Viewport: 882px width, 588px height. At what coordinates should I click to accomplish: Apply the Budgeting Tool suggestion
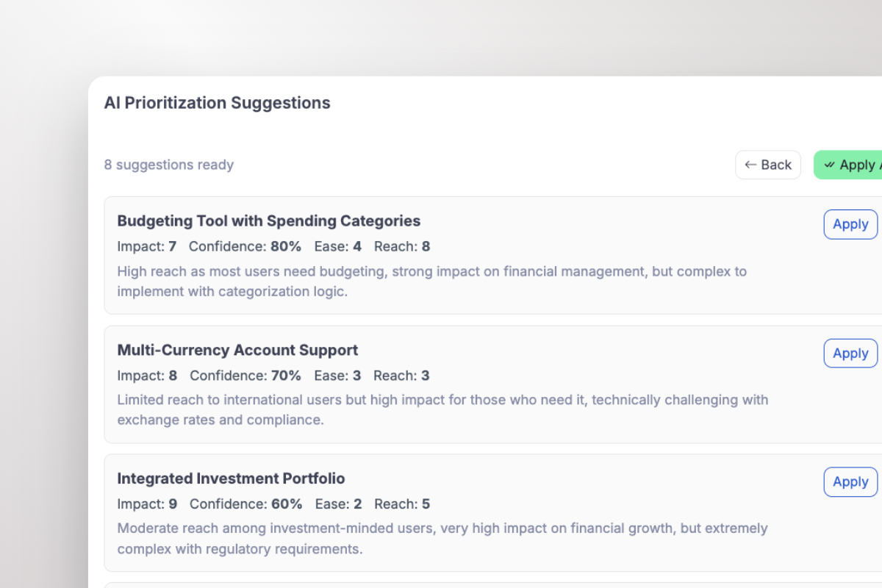(850, 224)
